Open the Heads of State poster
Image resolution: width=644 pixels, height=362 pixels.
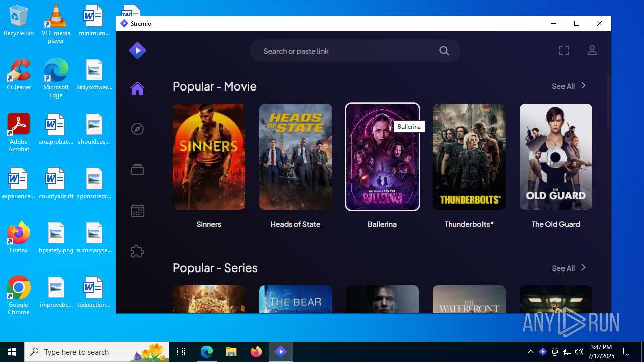(295, 156)
